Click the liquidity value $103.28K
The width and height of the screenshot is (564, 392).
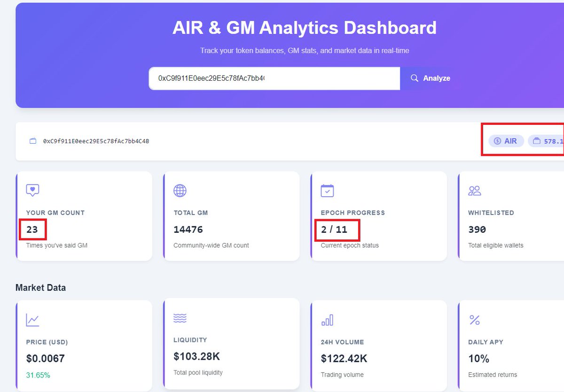pyautogui.click(x=196, y=356)
